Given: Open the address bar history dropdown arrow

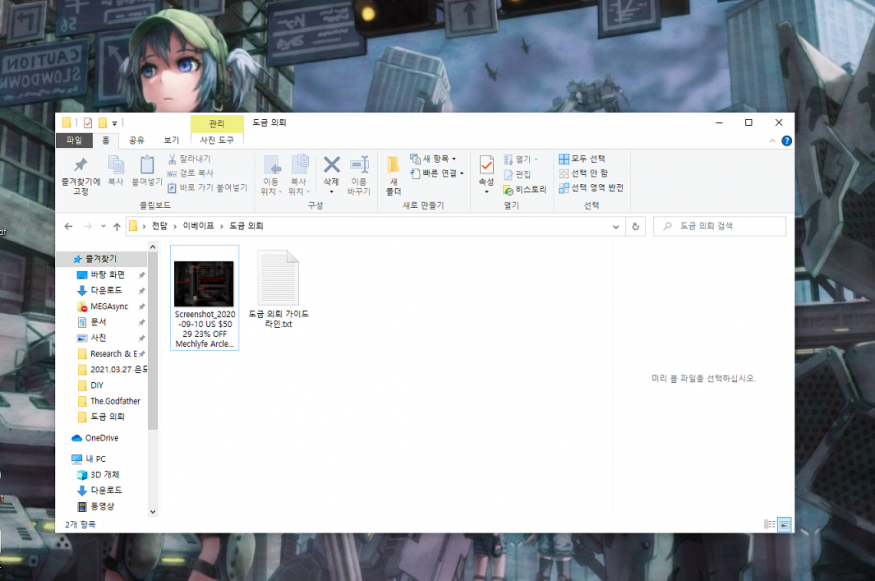Looking at the screenshot, I should pyautogui.click(x=618, y=226).
